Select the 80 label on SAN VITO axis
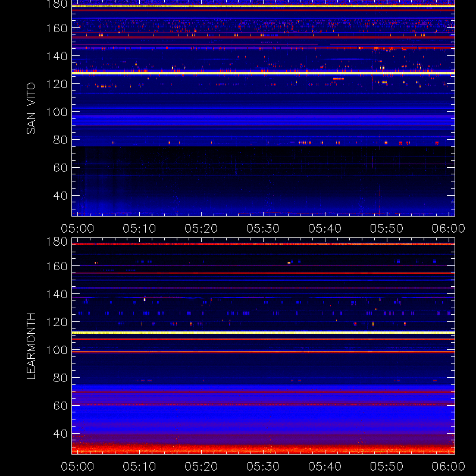 pyautogui.click(x=60, y=140)
